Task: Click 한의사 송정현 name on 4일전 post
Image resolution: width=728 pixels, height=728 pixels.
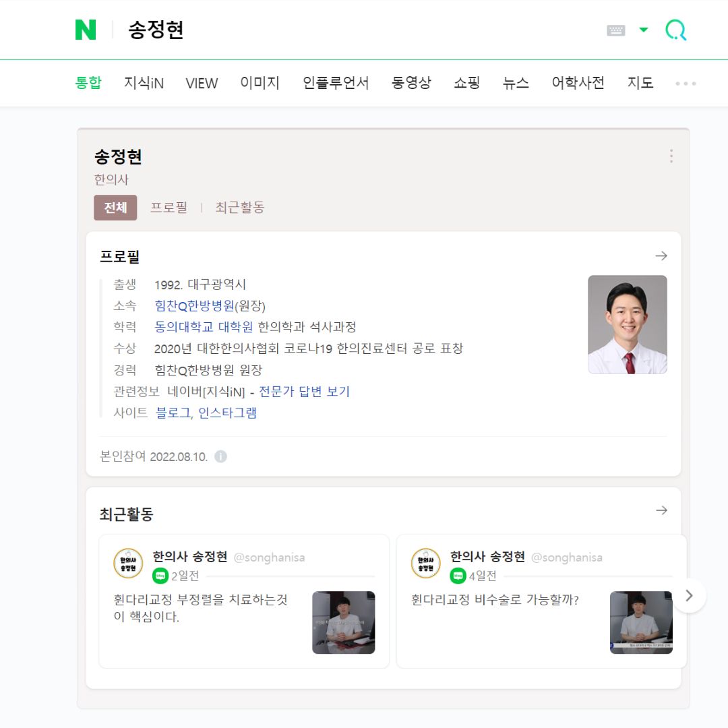Action: click(x=487, y=557)
